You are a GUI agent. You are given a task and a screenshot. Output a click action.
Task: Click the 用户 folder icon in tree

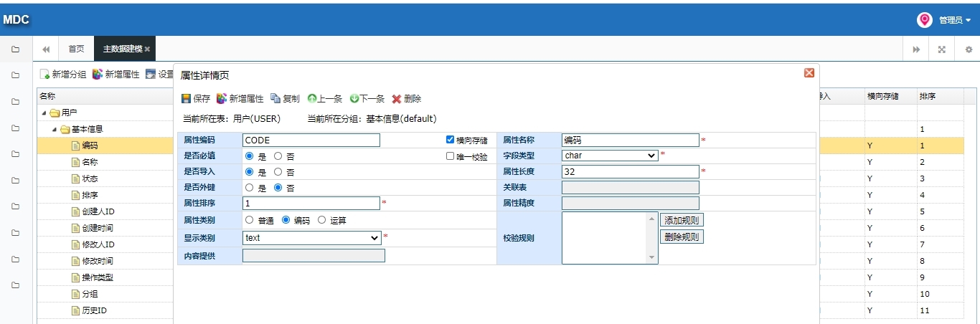(55, 113)
